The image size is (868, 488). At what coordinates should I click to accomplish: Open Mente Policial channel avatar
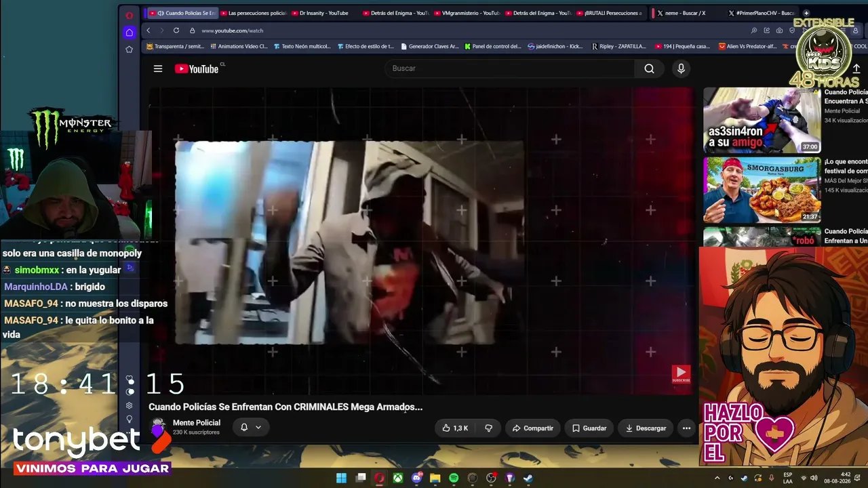(x=159, y=427)
